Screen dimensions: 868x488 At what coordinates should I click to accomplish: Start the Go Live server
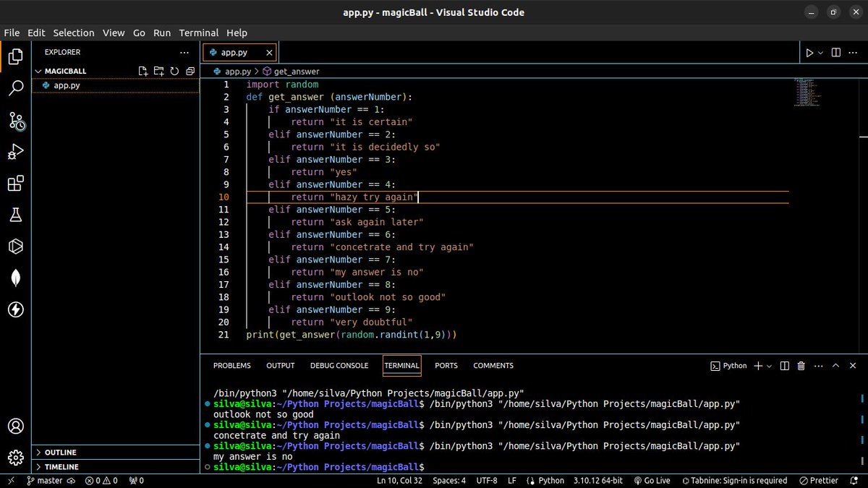coord(652,481)
